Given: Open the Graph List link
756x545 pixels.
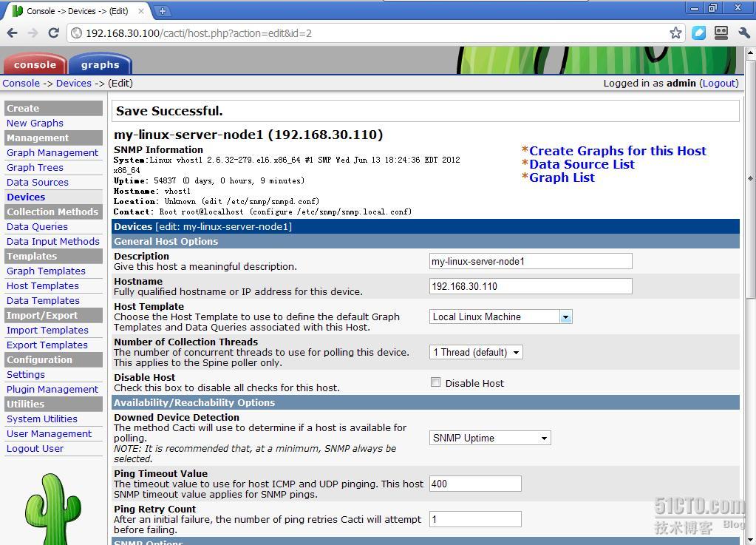Looking at the screenshot, I should 562,177.
